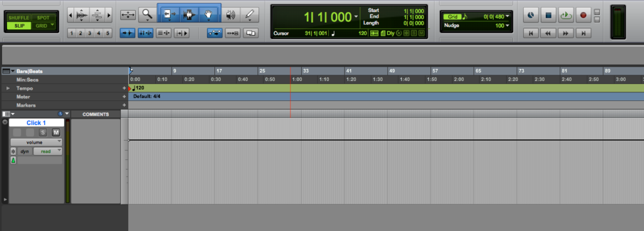Select the Selector waveform tool
The width and height of the screenshot is (644, 231).
click(x=189, y=14)
